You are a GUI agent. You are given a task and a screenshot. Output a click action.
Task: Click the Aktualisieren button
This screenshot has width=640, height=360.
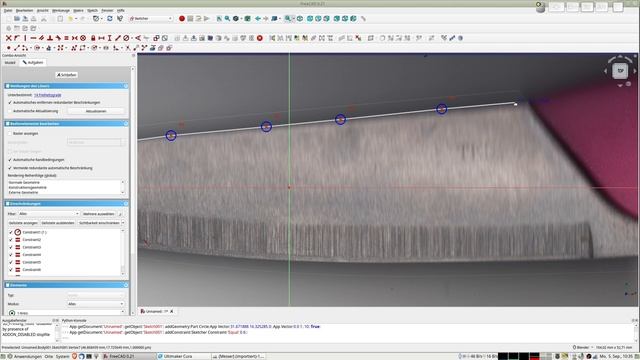tap(96, 111)
